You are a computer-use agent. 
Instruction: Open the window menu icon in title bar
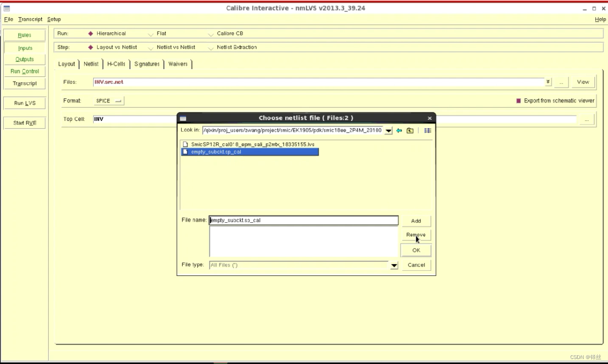tap(7, 8)
